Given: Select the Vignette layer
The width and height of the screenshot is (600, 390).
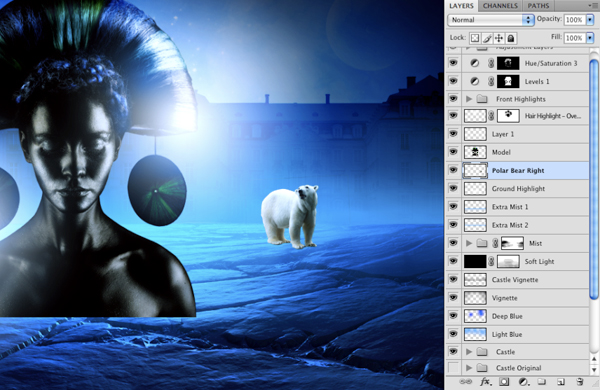Looking at the screenshot, I should (x=517, y=298).
